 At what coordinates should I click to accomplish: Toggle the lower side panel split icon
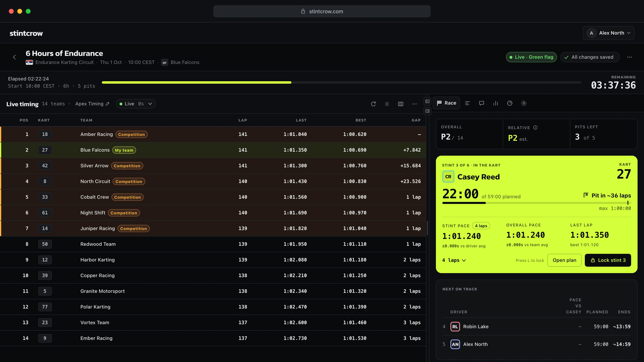pyautogui.click(x=427, y=111)
